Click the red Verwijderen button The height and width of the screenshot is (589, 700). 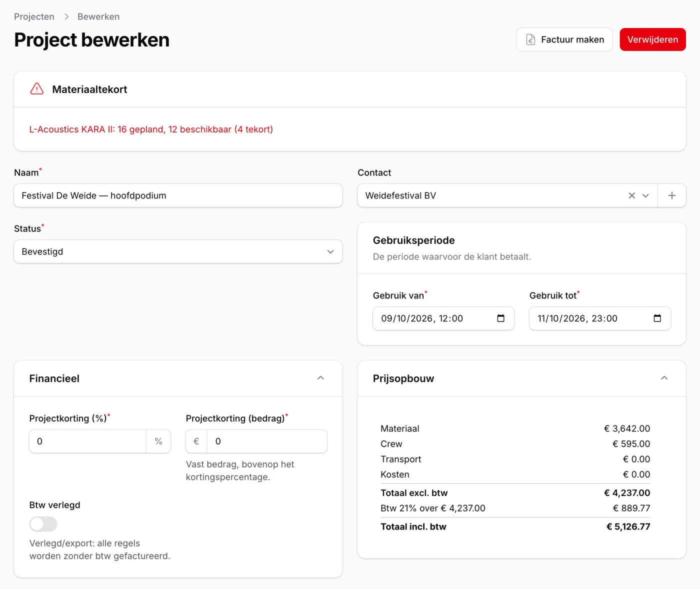point(652,39)
